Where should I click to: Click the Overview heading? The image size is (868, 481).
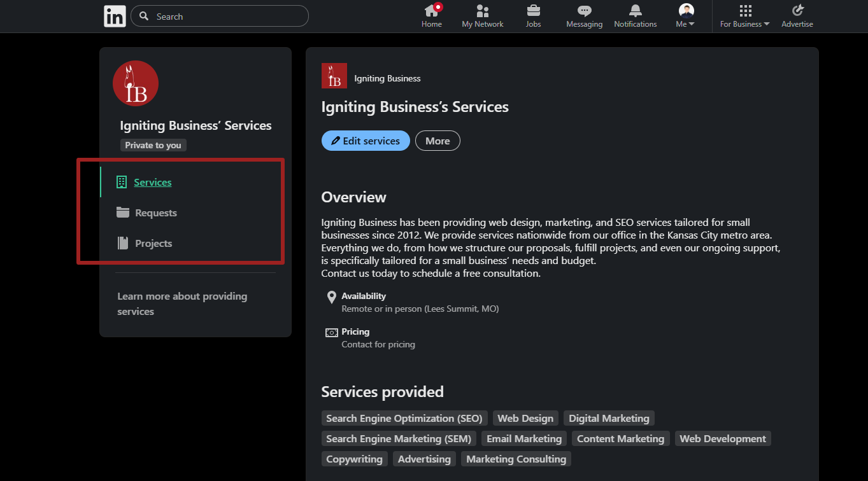[x=353, y=197]
